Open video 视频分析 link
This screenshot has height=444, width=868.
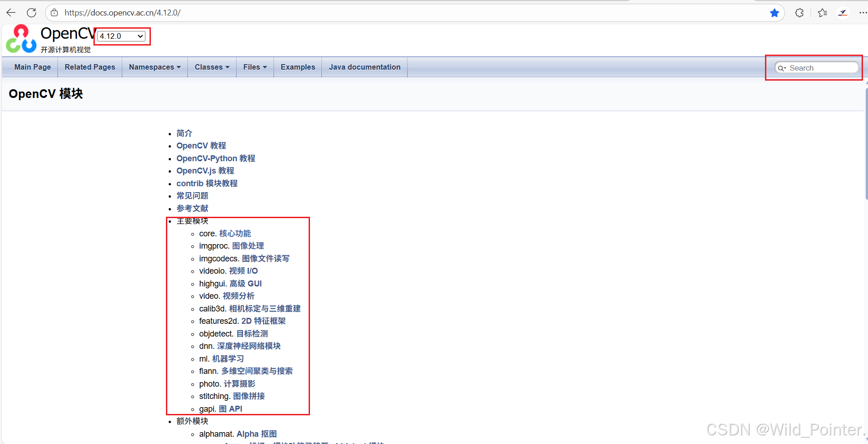click(x=238, y=296)
